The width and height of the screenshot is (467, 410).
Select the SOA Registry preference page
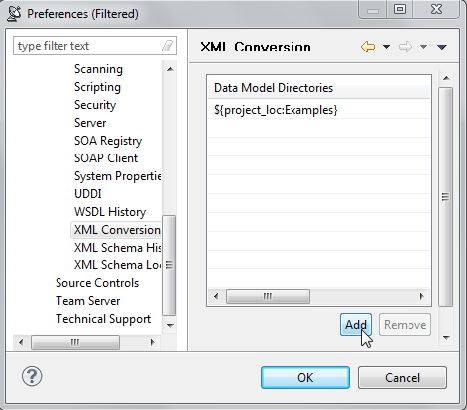pyautogui.click(x=108, y=141)
